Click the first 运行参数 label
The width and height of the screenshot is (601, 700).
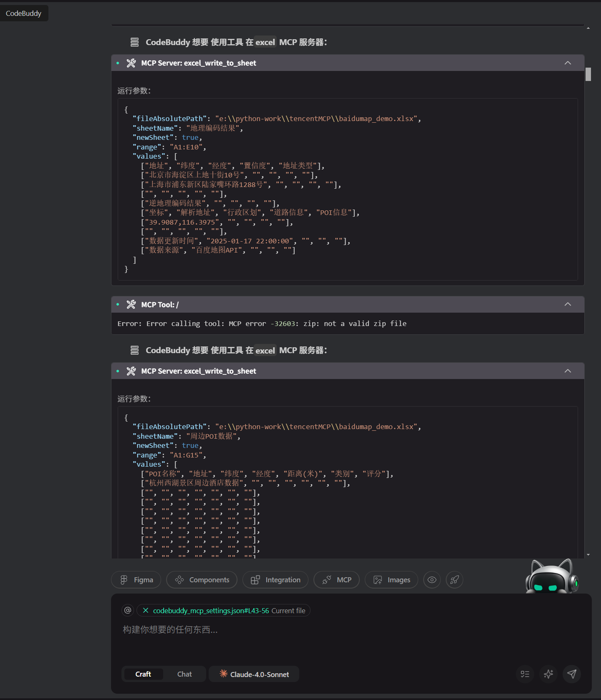(134, 91)
